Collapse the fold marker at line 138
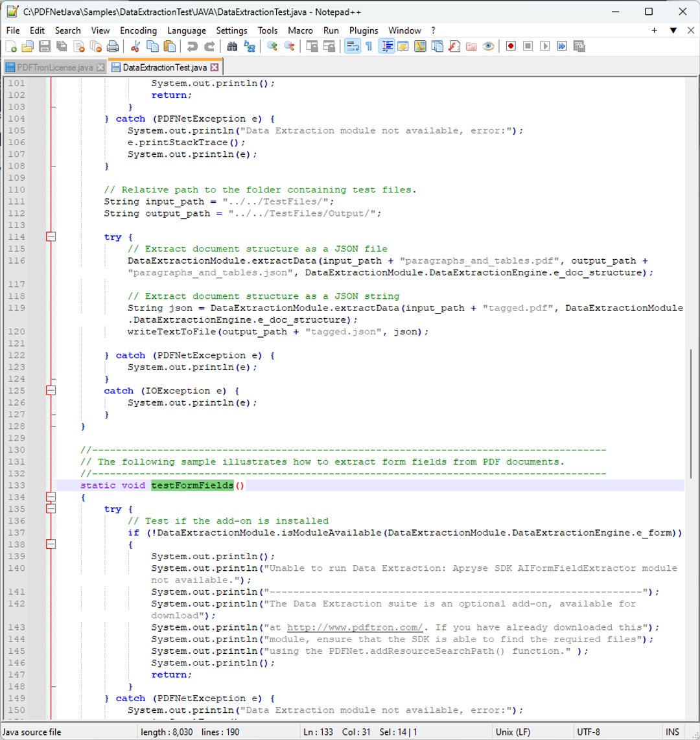The width and height of the screenshot is (700, 740). [51, 544]
